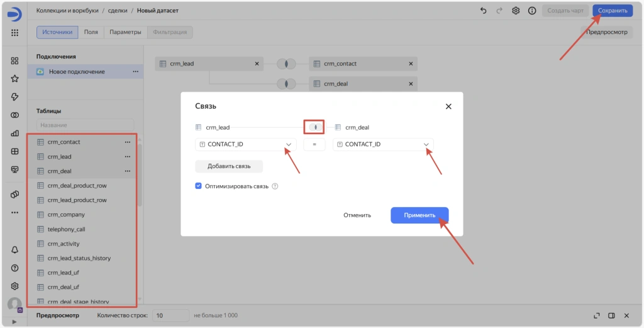
Task: Open notifications bell in sidebar
Action: point(14,250)
